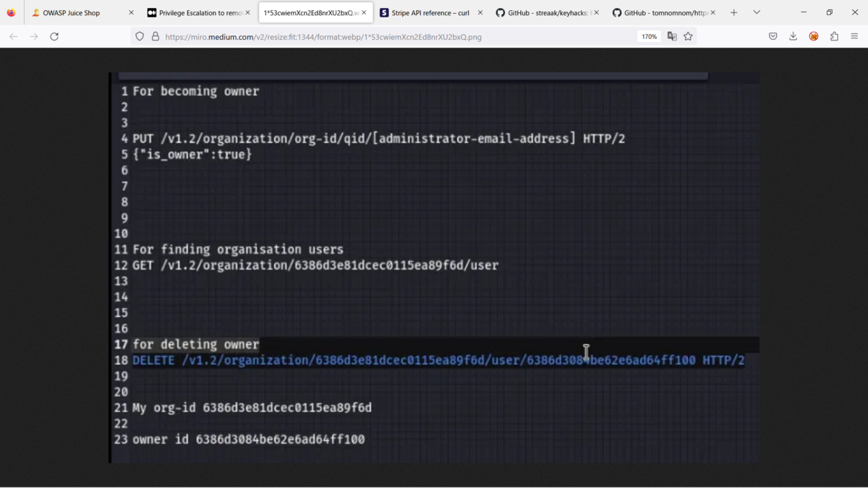The width and height of the screenshot is (868, 488).
Task: Close the GitHub - tomnomnom tab
Action: point(713,12)
